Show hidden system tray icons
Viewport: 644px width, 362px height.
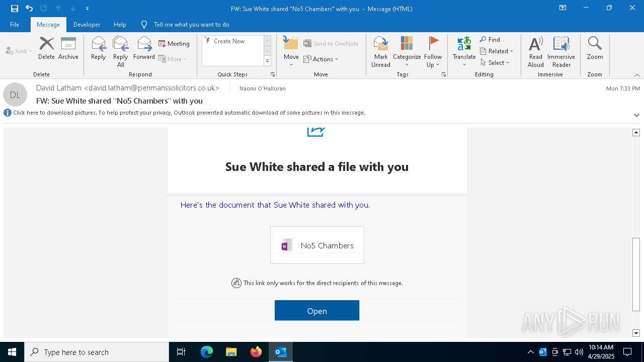(x=530, y=352)
